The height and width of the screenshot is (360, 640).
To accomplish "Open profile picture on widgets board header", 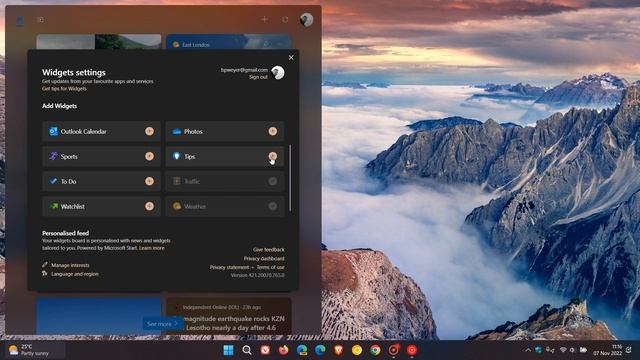I will [307, 20].
